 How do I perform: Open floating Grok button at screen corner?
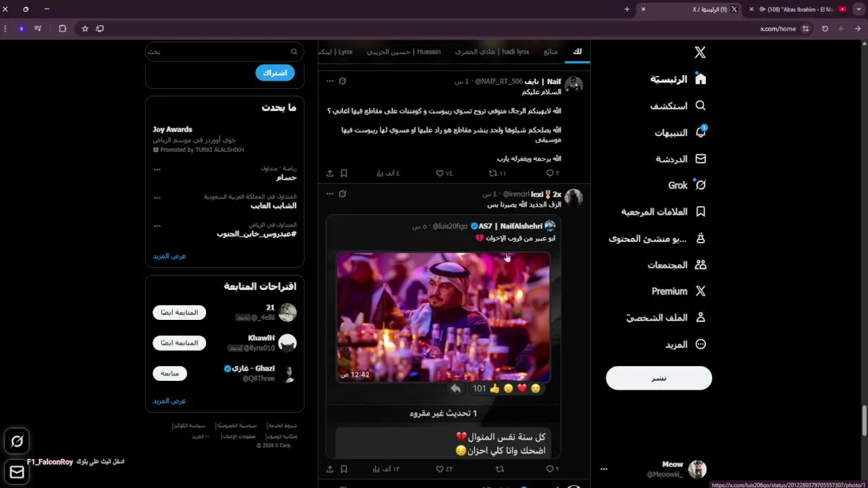[17, 441]
